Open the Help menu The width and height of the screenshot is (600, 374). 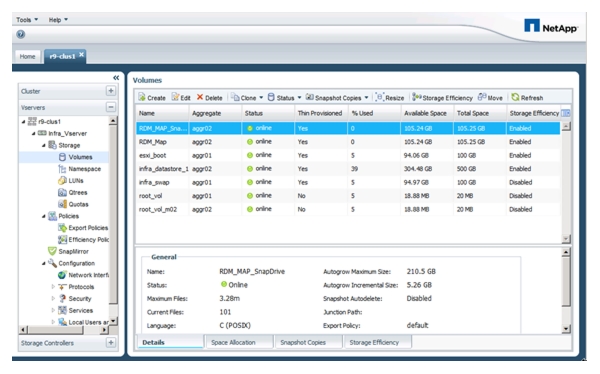tap(58, 20)
